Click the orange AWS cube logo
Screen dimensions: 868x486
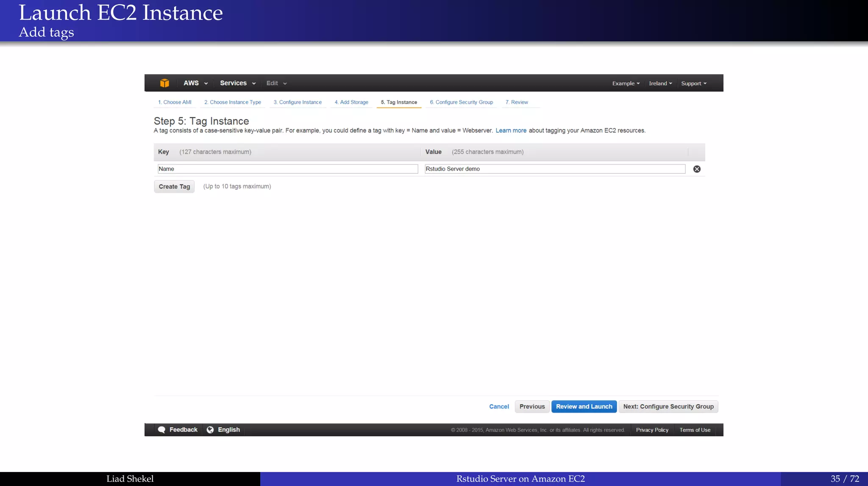164,83
